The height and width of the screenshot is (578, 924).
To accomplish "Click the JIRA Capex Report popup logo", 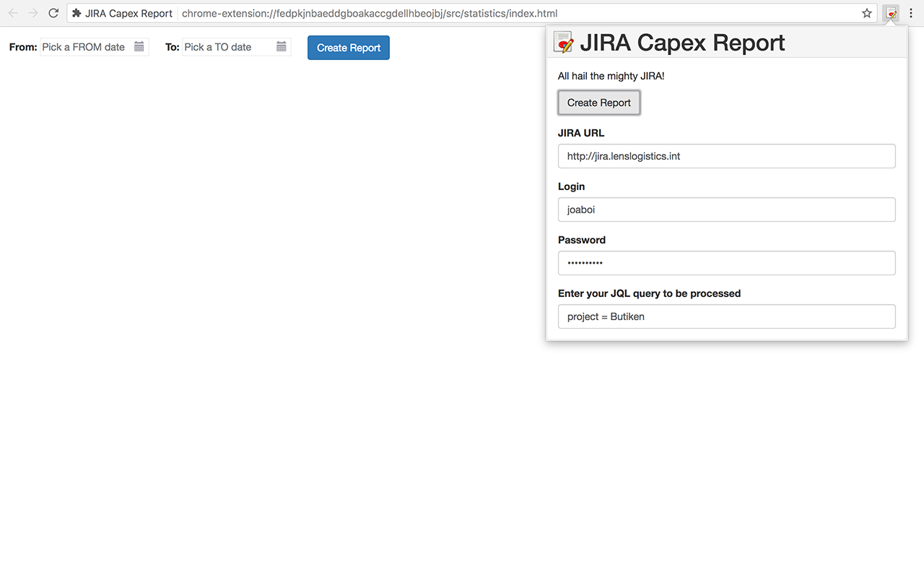I will tap(563, 43).
